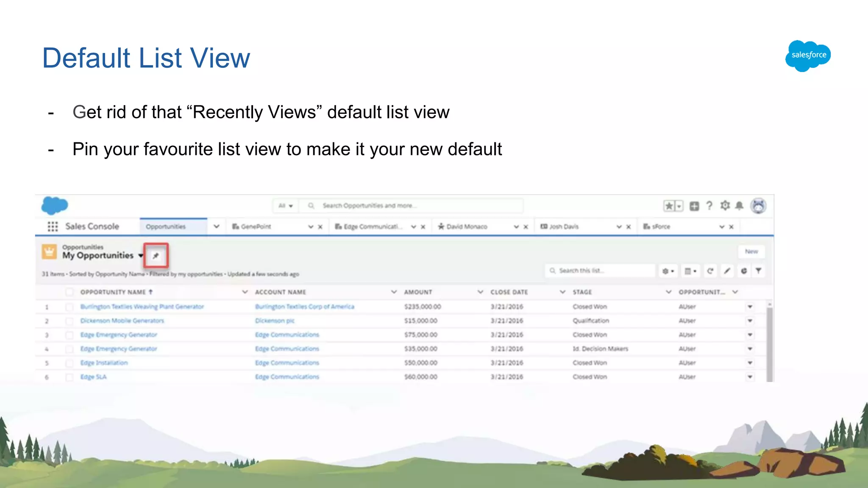Open the All search scope dropdown

(x=286, y=206)
